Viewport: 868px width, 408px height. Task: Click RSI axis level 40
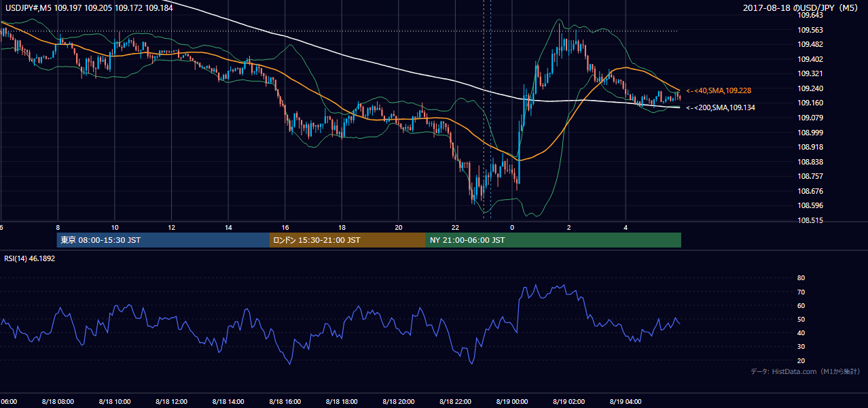click(x=801, y=333)
